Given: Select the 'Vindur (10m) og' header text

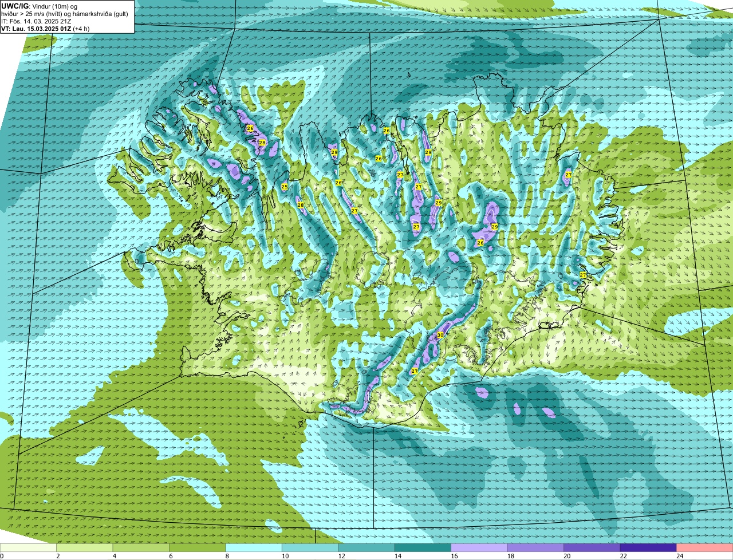Looking at the screenshot, I should pyautogui.click(x=55, y=6).
